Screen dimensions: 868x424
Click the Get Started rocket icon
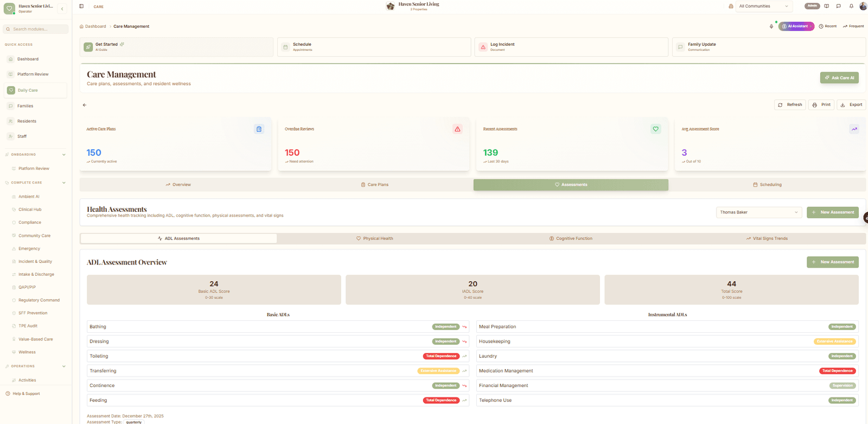point(88,47)
